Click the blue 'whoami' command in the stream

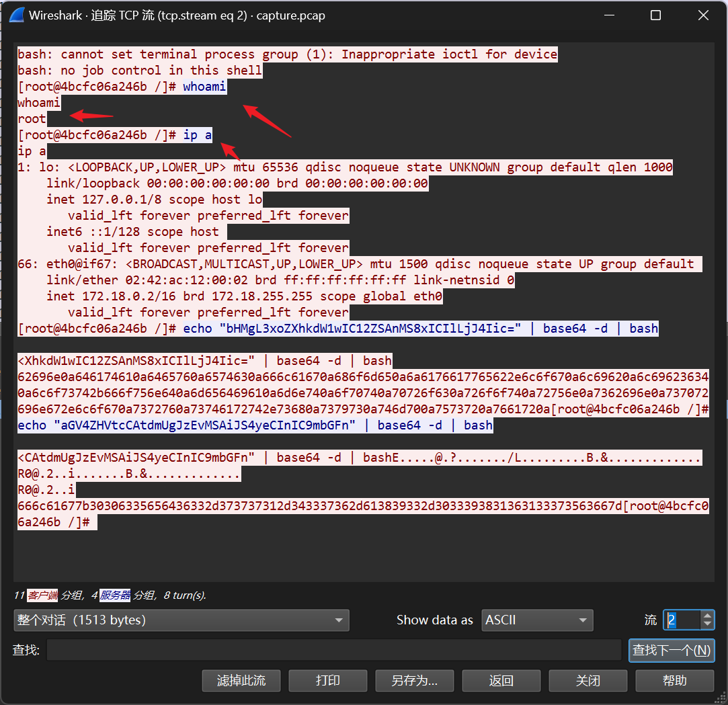pos(204,87)
